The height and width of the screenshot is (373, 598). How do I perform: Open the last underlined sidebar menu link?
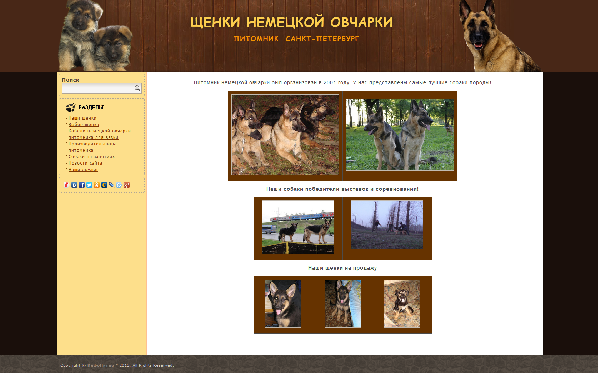point(83,169)
